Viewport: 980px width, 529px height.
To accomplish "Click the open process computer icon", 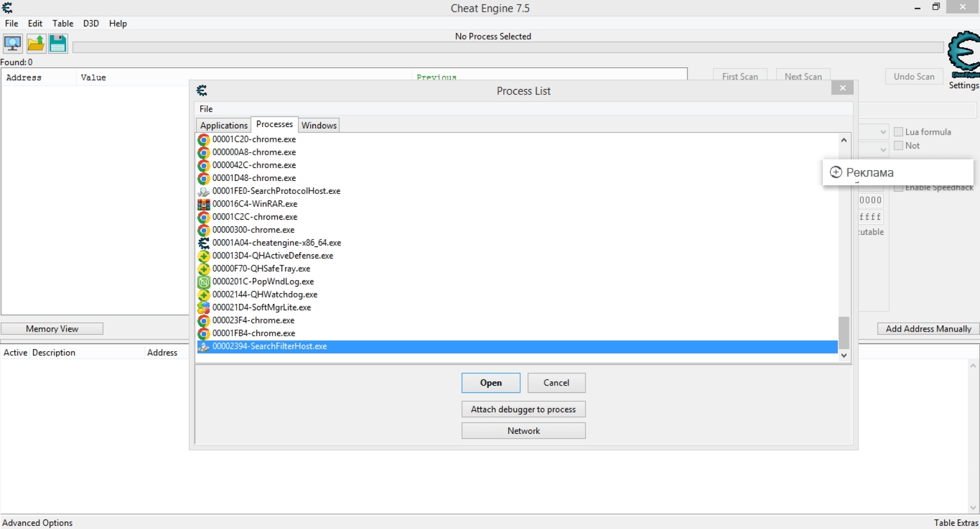I will click(x=12, y=44).
